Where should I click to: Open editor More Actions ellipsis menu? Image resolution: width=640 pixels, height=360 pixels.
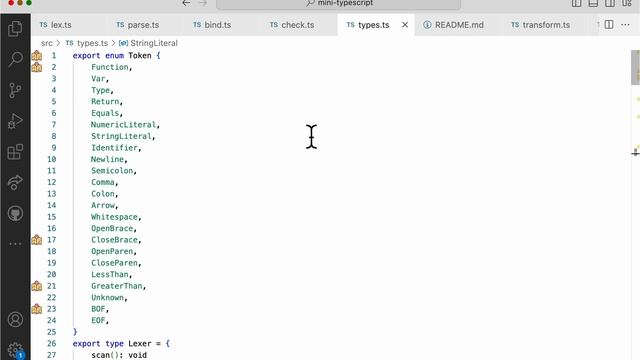click(x=625, y=25)
